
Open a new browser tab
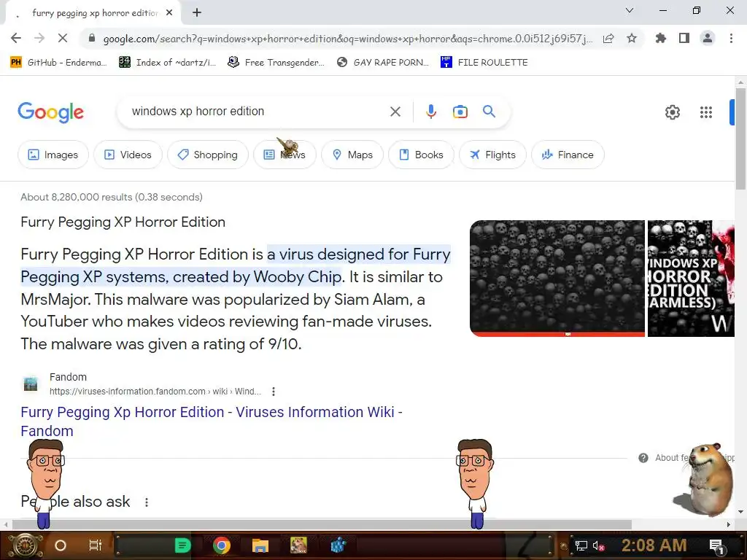click(197, 13)
